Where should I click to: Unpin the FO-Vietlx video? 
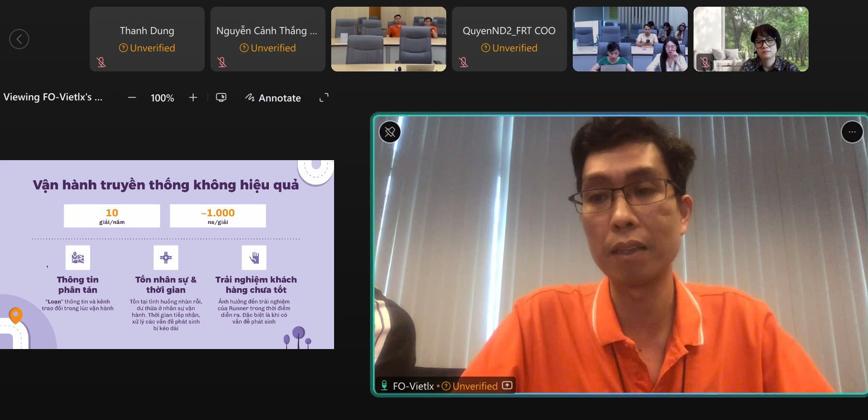pos(390,132)
